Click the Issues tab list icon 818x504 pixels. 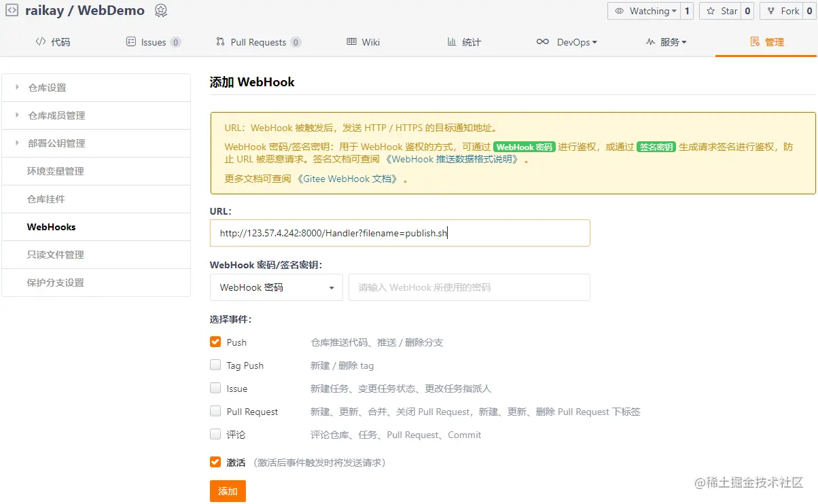[131, 41]
